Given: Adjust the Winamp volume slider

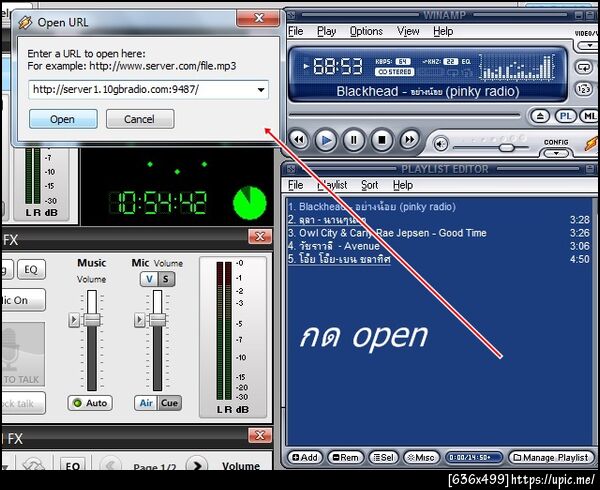Looking at the screenshot, I should click(x=507, y=148).
